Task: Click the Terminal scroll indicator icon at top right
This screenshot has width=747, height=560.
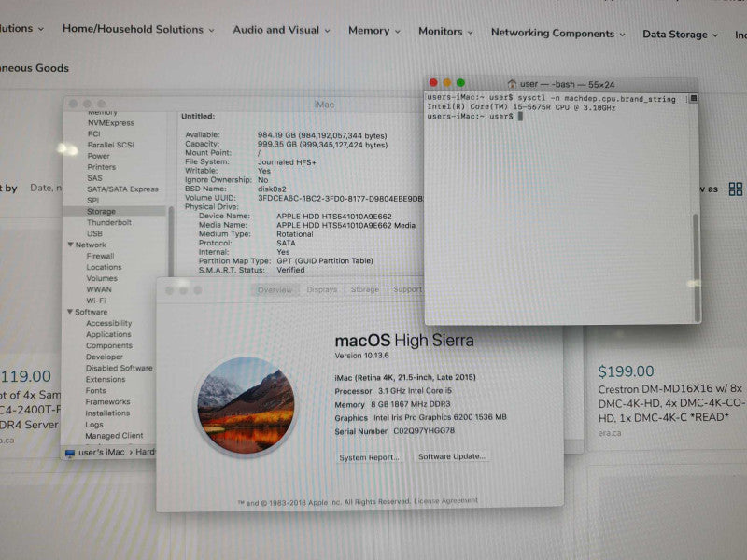Action: (x=694, y=99)
